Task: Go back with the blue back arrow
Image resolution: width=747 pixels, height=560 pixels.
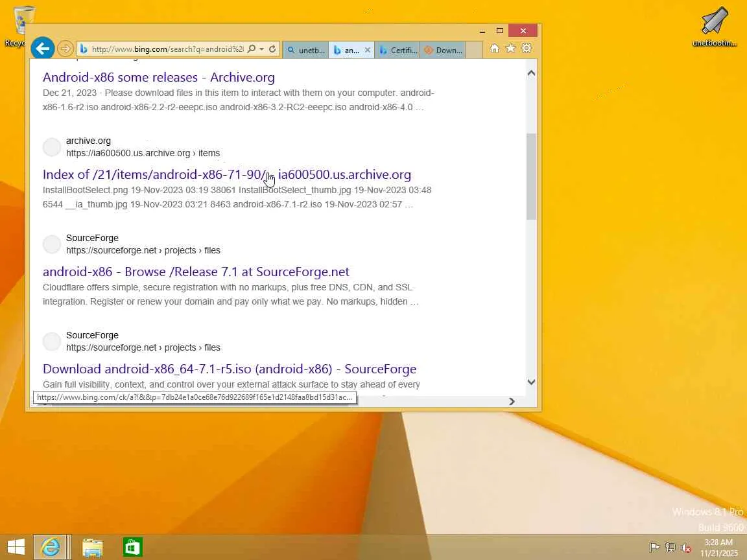Action: point(42,49)
